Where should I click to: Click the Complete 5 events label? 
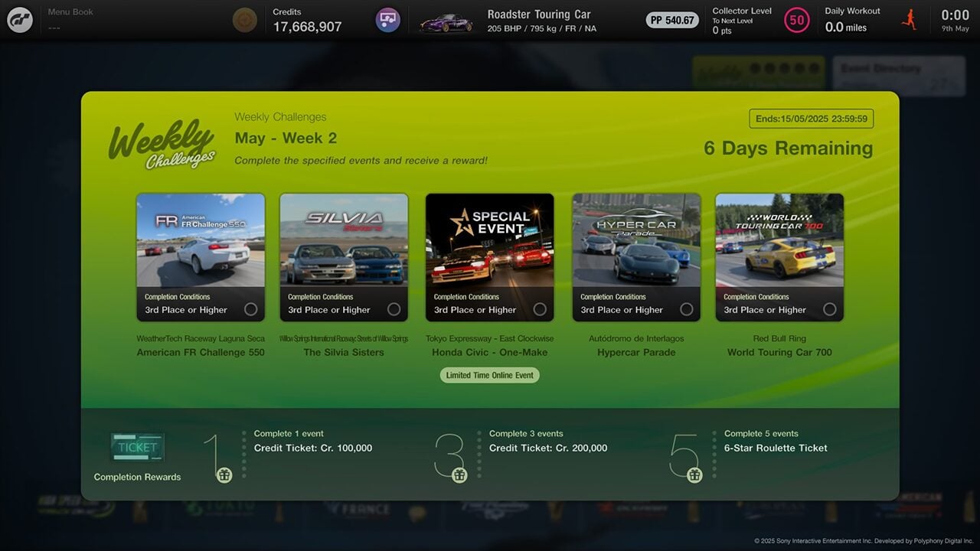pos(761,433)
